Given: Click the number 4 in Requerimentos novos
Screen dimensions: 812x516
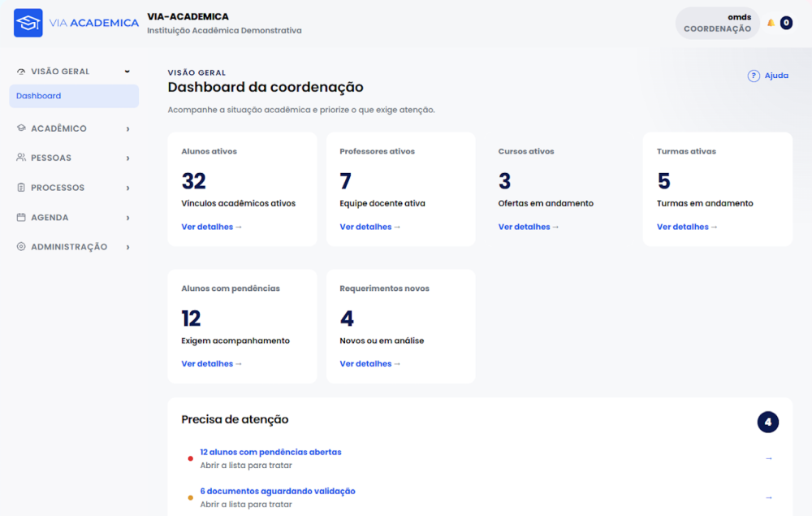Looking at the screenshot, I should point(347,319).
